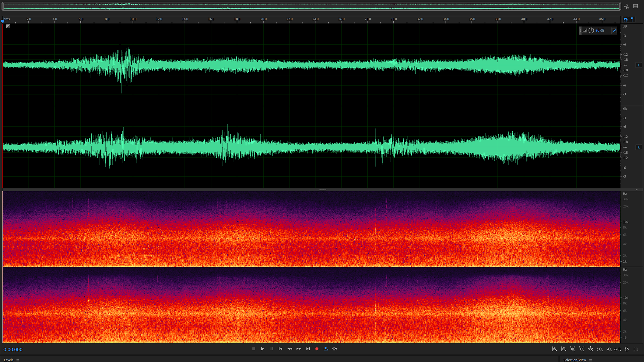Open the Levels panel menu
The image size is (644, 362).
coord(18,360)
